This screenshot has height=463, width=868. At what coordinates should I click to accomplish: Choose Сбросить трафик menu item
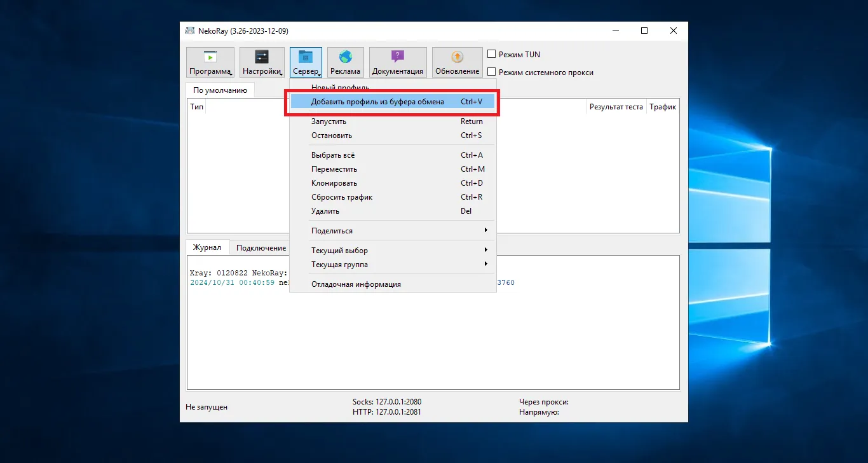click(393, 197)
